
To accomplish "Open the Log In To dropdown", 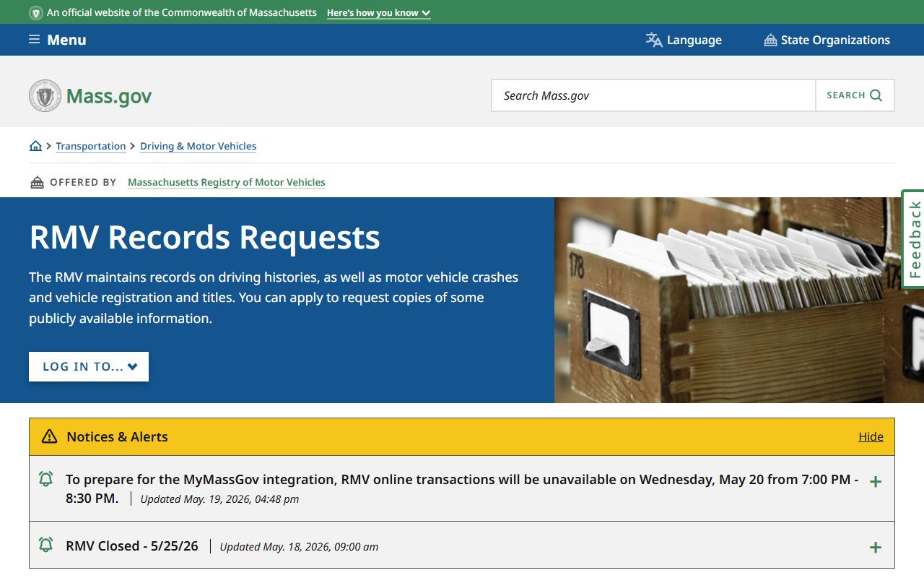I will pyautogui.click(x=89, y=366).
